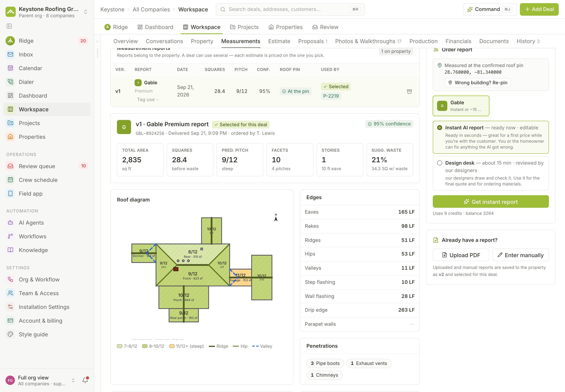The height and width of the screenshot is (392, 565).
Task: Open Calendar in the sidebar
Action: point(47,68)
